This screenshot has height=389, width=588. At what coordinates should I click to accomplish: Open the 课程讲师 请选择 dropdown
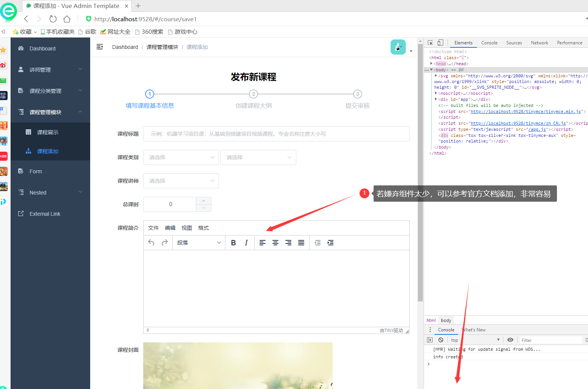pyautogui.click(x=181, y=181)
